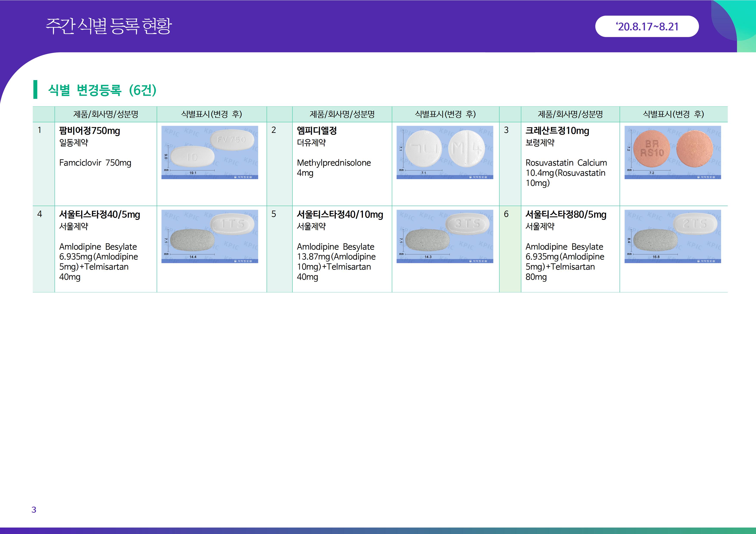Click the last 식별표시(변경 후) column header

[x=673, y=114]
